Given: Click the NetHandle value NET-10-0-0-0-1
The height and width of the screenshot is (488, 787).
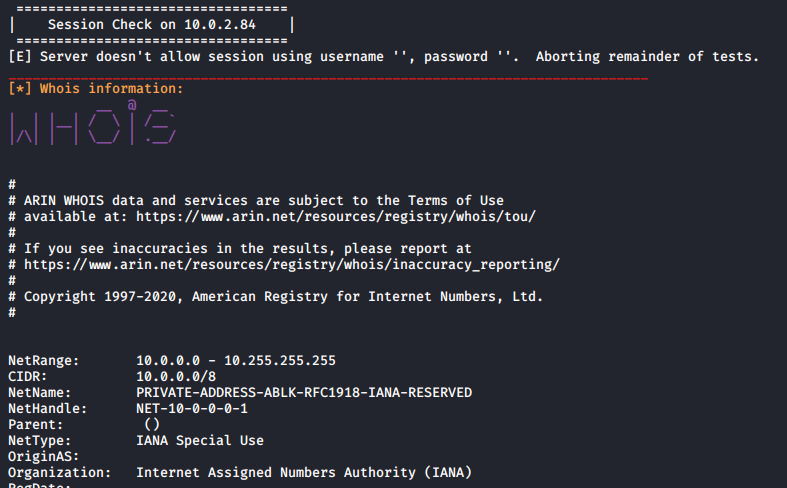Looking at the screenshot, I should pyautogui.click(x=192, y=409).
